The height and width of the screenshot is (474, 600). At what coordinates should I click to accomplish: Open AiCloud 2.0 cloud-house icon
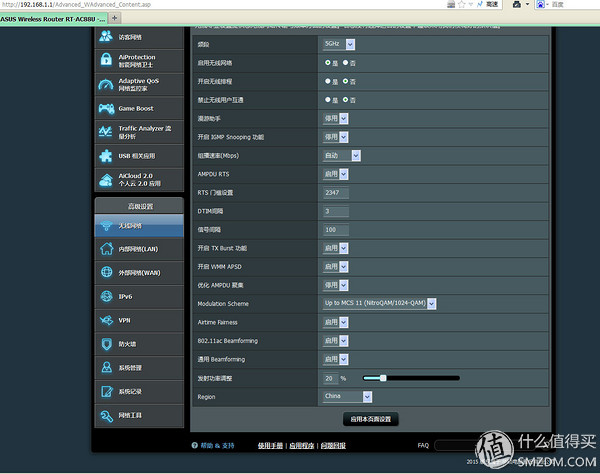click(106, 180)
